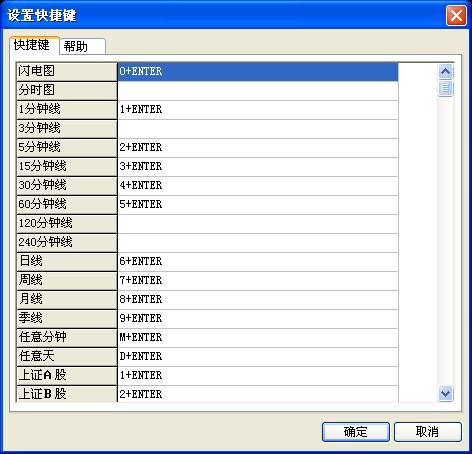Click the 1分钟线 shortcut field
The height and width of the screenshot is (454, 472).
point(258,110)
